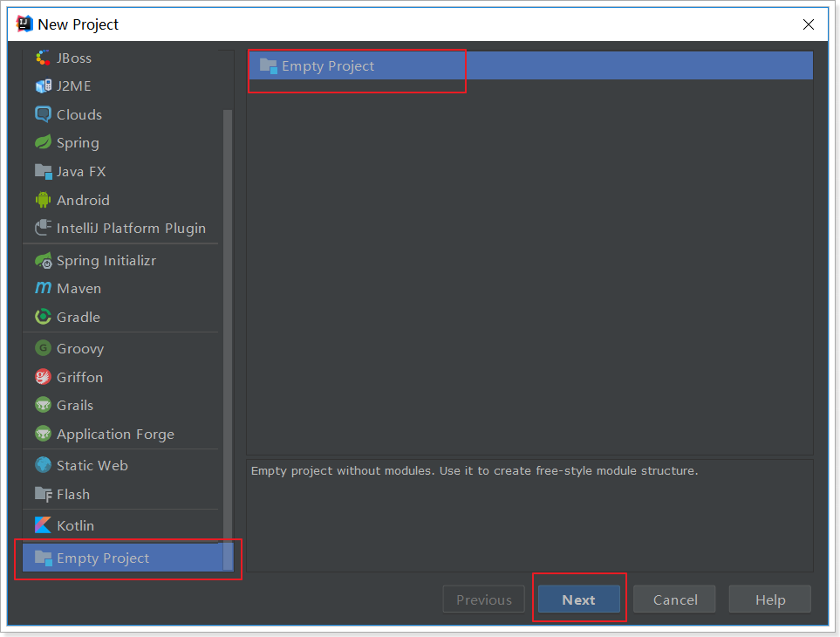This screenshot has width=840, height=637.
Task: Select J2ME project type
Action: 122,86
